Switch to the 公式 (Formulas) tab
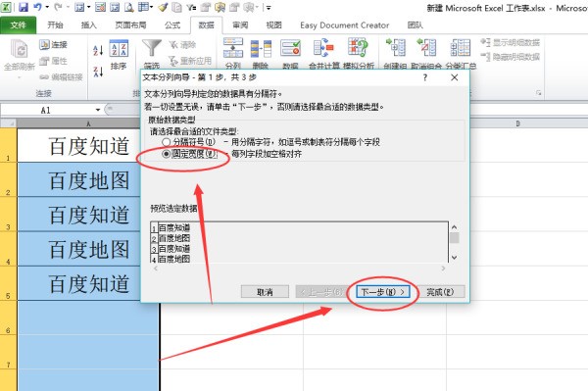Screen dimensions: 588x391 point(172,25)
